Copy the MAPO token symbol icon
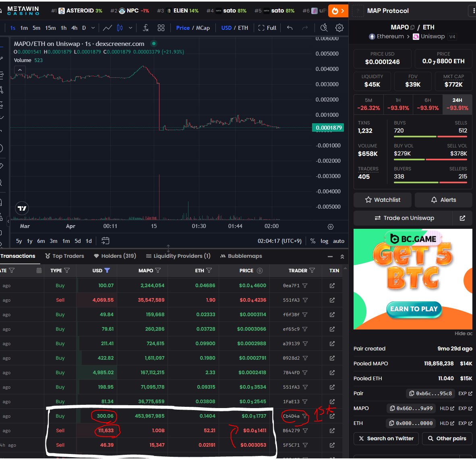This screenshot has width=476, height=460. point(412,27)
